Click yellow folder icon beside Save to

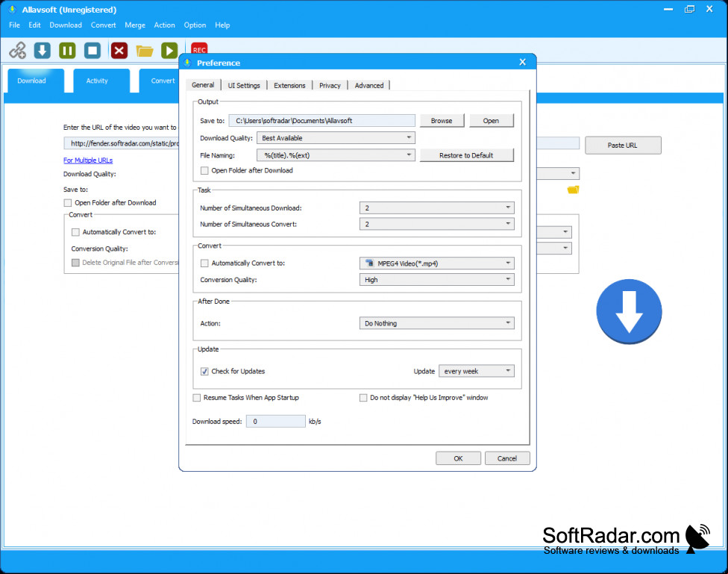pyautogui.click(x=574, y=190)
